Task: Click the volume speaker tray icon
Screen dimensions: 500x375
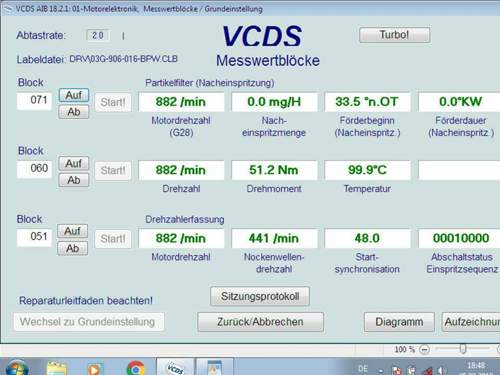Action: pos(441,370)
